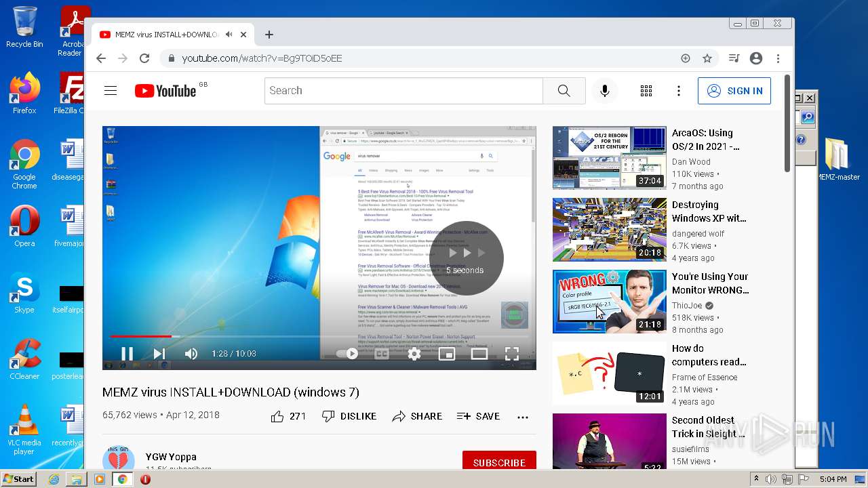Open Skype desktop shortcut
868x488 pixels.
(x=24, y=293)
